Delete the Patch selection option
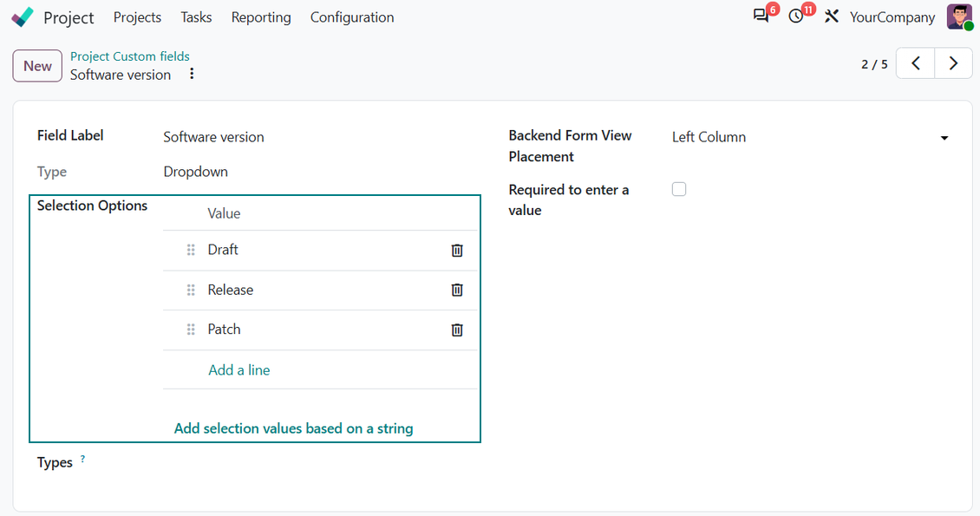Viewport: 980px width, 516px height. click(x=457, y=330)
